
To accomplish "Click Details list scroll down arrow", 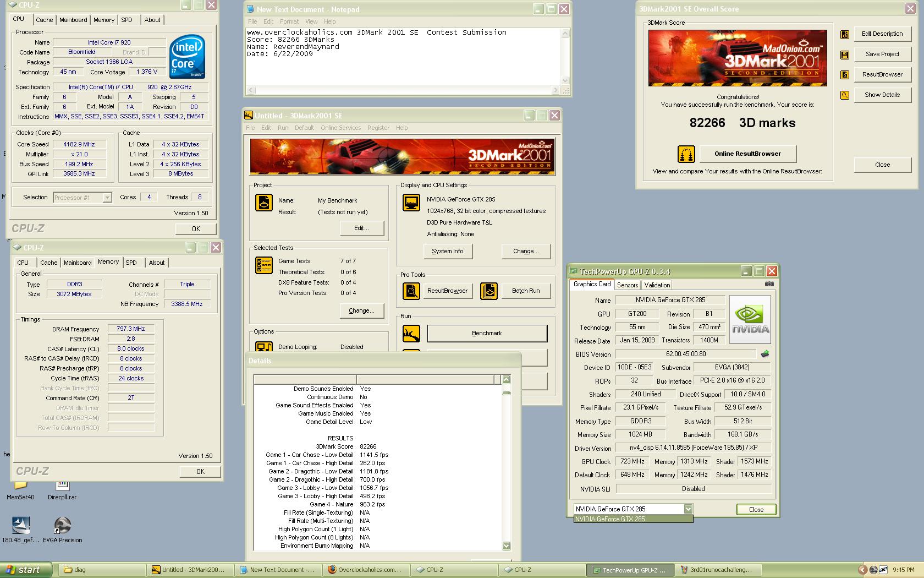I will 507,546.
